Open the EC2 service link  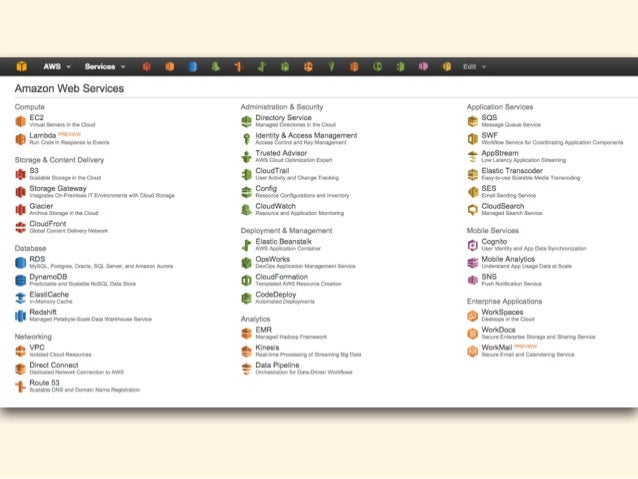[36, 118]
